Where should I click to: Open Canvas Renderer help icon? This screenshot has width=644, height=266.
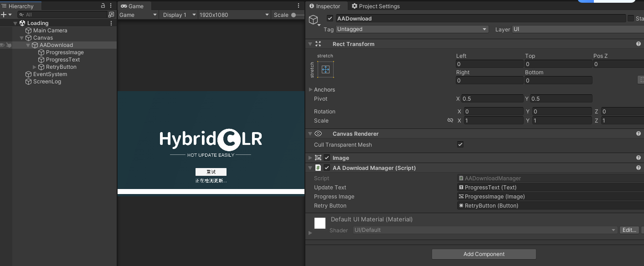[639, 134]
